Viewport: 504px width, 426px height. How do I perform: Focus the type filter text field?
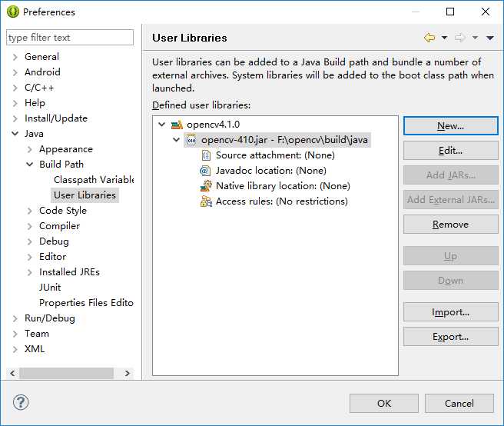coord(70,38)
